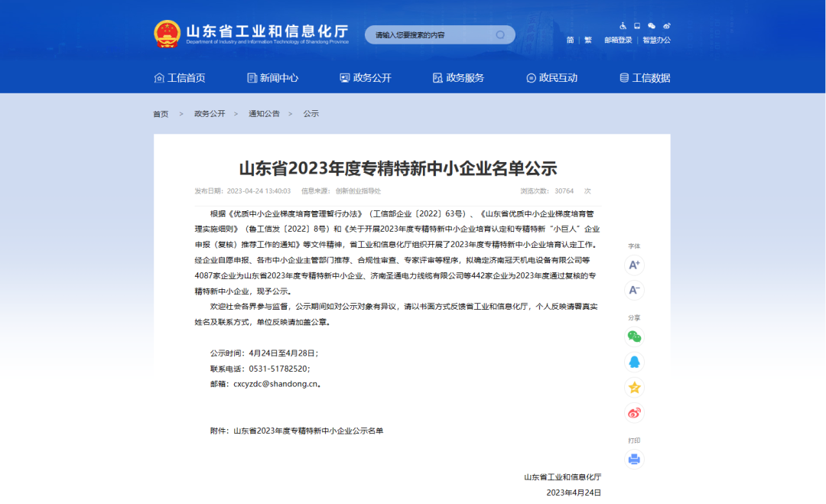Open 政务公开 navigation menu
This screenshot has height=504, width=826.
pyautogui.click(x=366, y=78)
